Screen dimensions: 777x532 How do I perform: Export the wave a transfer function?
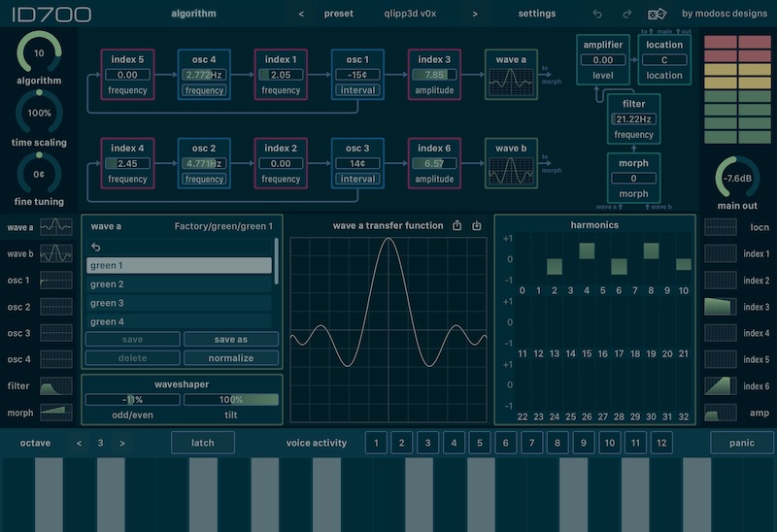click(x=457, y=226)
